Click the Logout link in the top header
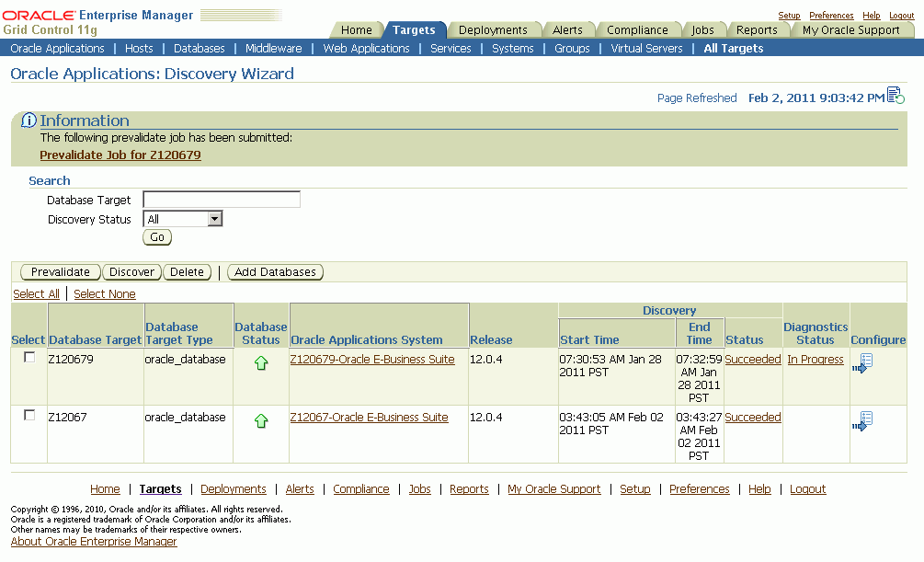Image resolution: width=924 pixels, height=562 pixels. point(902,16)
